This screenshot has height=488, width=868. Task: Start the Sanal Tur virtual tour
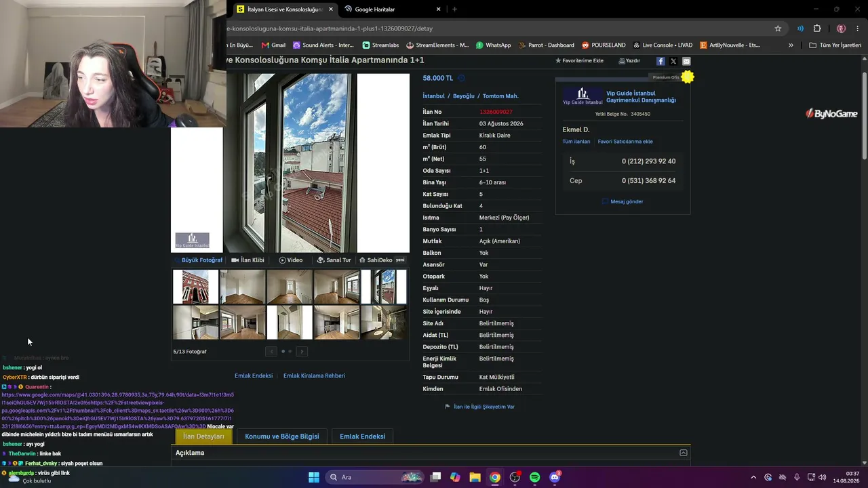pos(334,260)
